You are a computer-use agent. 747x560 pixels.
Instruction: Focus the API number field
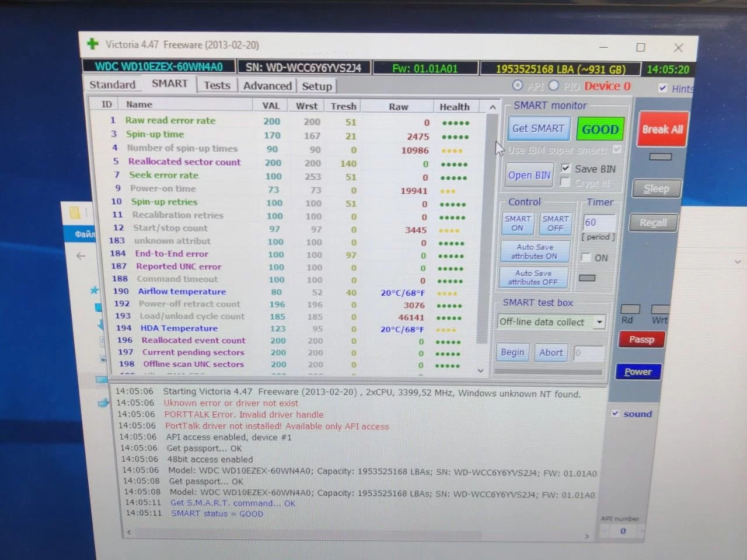point(623,531)
